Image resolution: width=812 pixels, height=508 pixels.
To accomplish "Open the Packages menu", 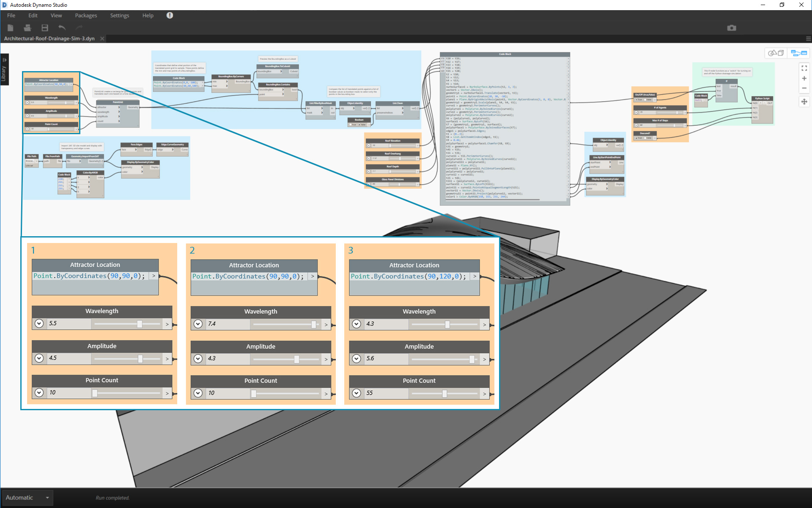I will 86,15.
